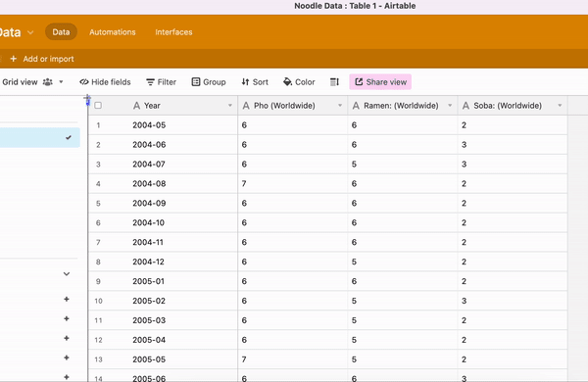Select the Pho cell in row 4
This screenshot has height=382, width=588.
pos(292,184)
